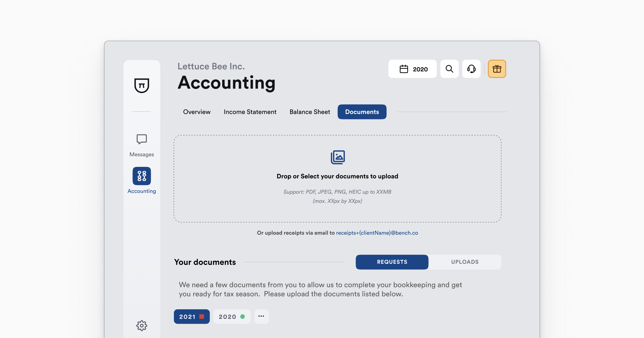
Task: Click the document upload image icon
Action: click(338, 157)
